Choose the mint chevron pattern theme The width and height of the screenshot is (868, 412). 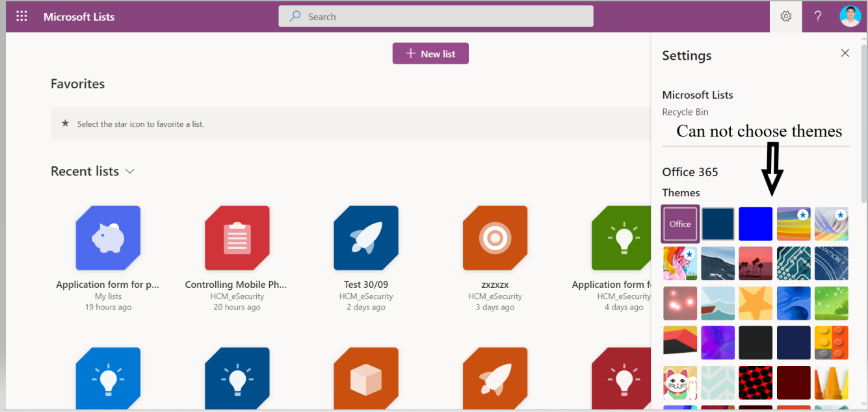pyautogui.click(x=718, y=382)
